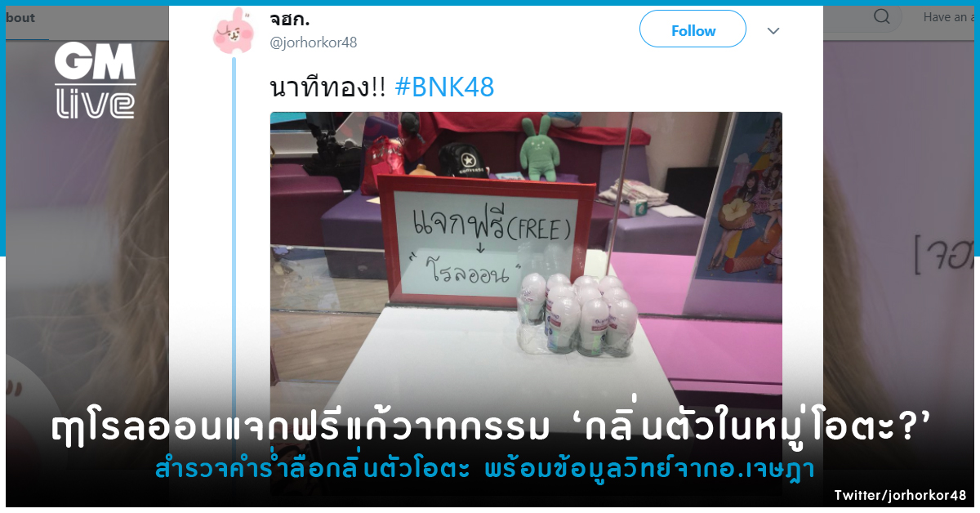Viewport: 980px width, 513px height.
Task: Click the Twitter/jorhorkor48 credit text
Action: (x=900, y=496)
